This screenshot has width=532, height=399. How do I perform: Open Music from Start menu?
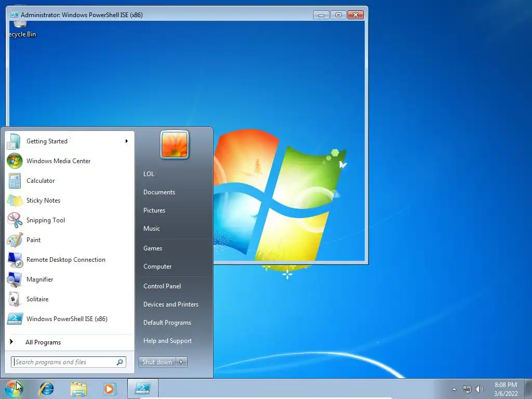[151, 229]
